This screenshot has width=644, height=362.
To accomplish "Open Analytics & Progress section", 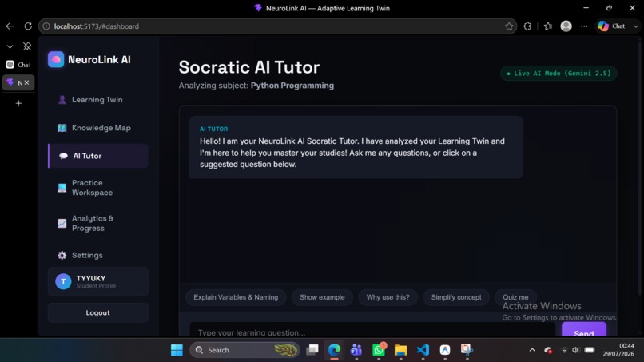I will pos(97,223).
